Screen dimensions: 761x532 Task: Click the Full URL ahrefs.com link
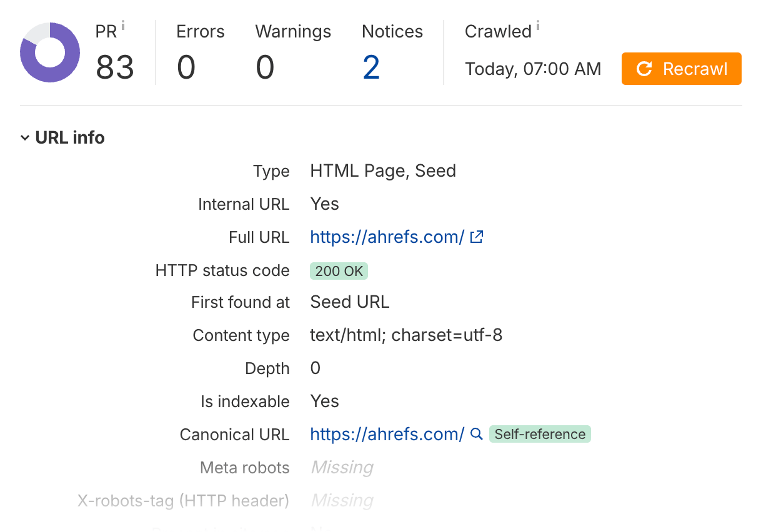tap(387, 237)
